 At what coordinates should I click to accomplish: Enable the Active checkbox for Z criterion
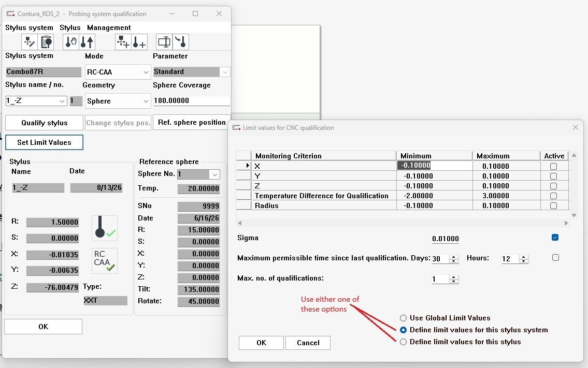[x=553, y=186]
